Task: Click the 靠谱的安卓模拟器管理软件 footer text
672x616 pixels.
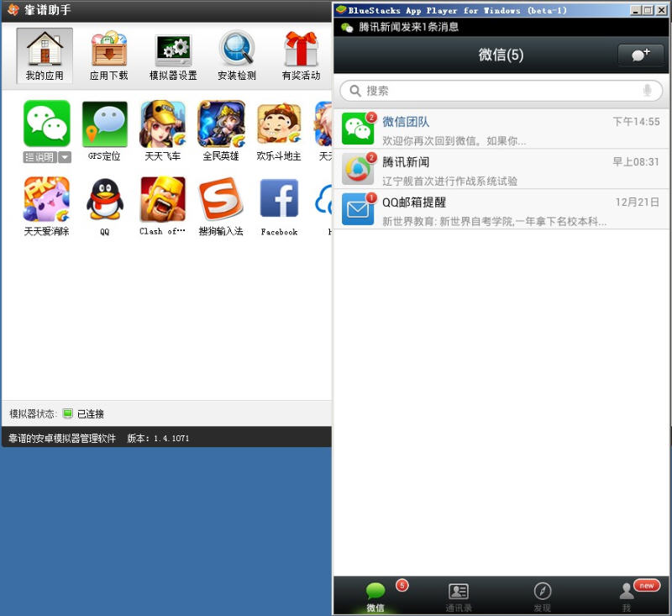Action: [x=62, y=438]
